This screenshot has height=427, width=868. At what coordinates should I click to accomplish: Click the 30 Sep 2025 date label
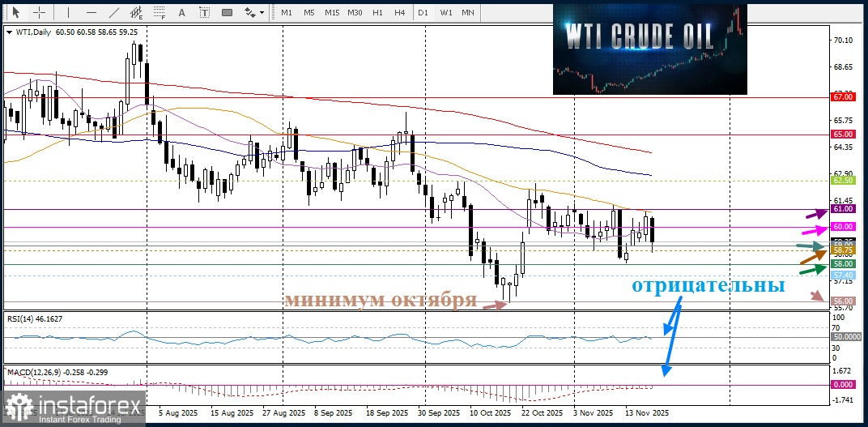click(439, 413)
